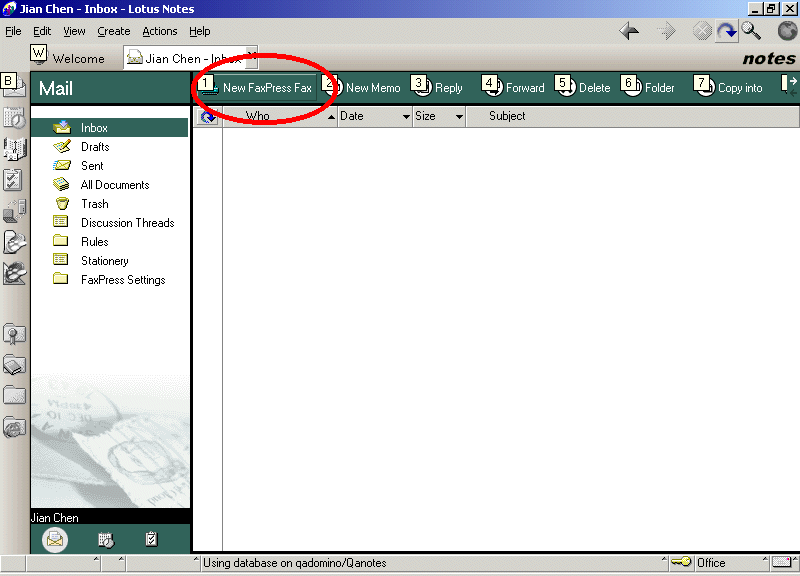Open the Databases bookmark folder with book

14,365
